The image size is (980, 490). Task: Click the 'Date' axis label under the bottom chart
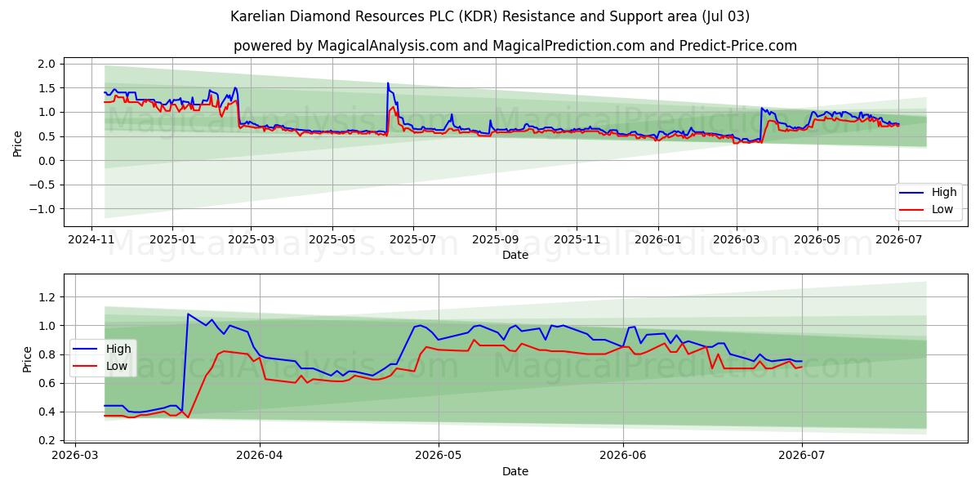pos(515,471)
